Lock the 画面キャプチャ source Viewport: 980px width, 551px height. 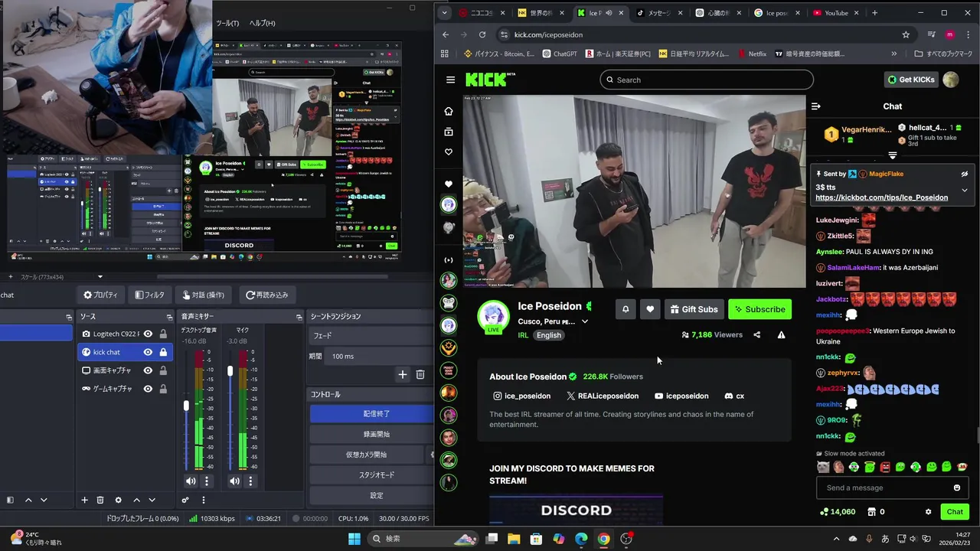click(163, 370)
